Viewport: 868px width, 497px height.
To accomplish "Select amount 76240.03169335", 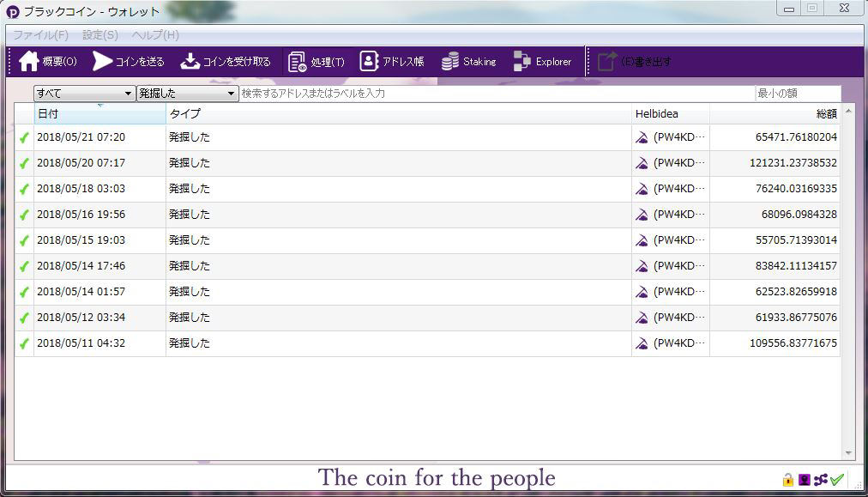I will (796, 188).
